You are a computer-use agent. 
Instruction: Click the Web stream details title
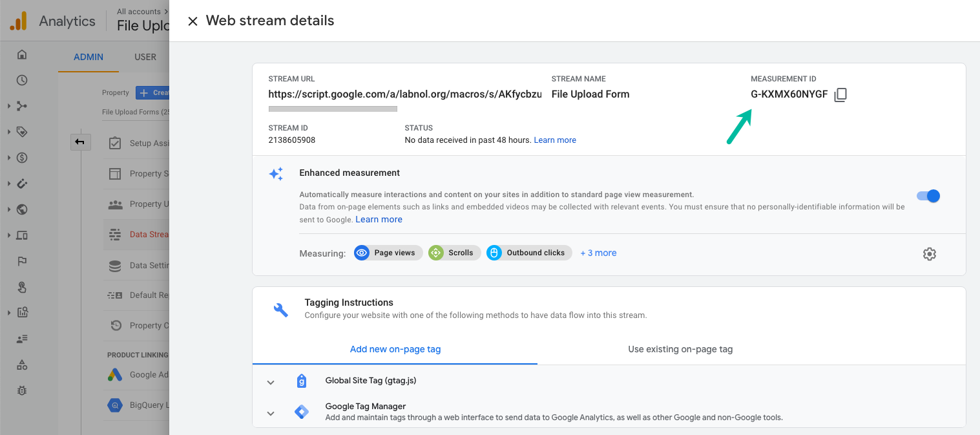270,21
